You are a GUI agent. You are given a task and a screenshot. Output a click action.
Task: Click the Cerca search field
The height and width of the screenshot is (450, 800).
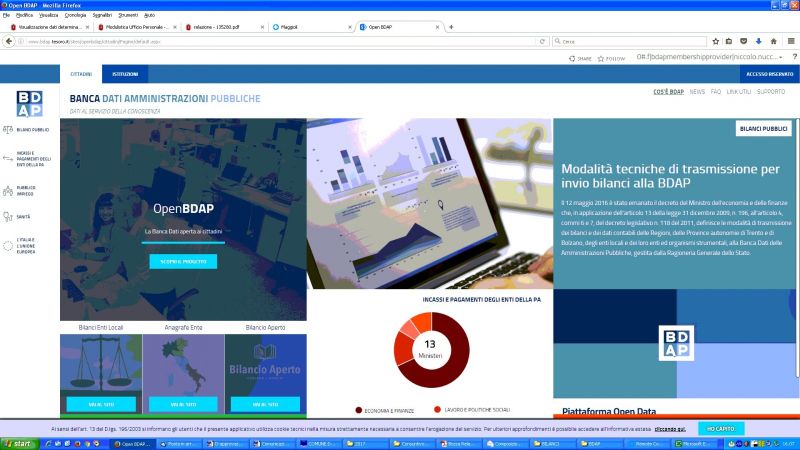[630, 41]
